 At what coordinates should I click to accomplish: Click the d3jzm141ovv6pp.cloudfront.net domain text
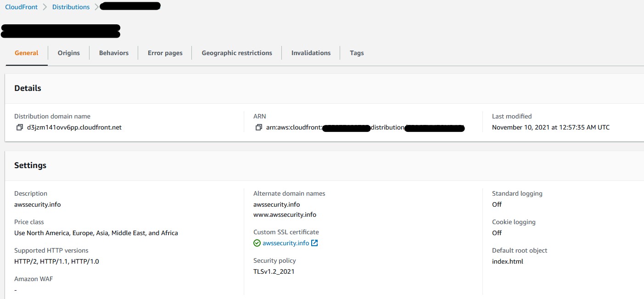74,127
